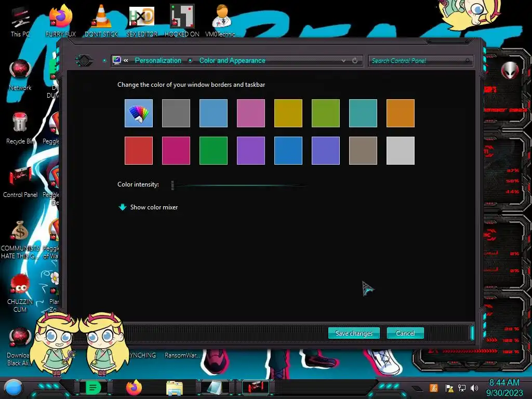Image resolution: width=532 pixels, height=399 pixels.
Task: Click the Save changes button
Action: (354, 333)
